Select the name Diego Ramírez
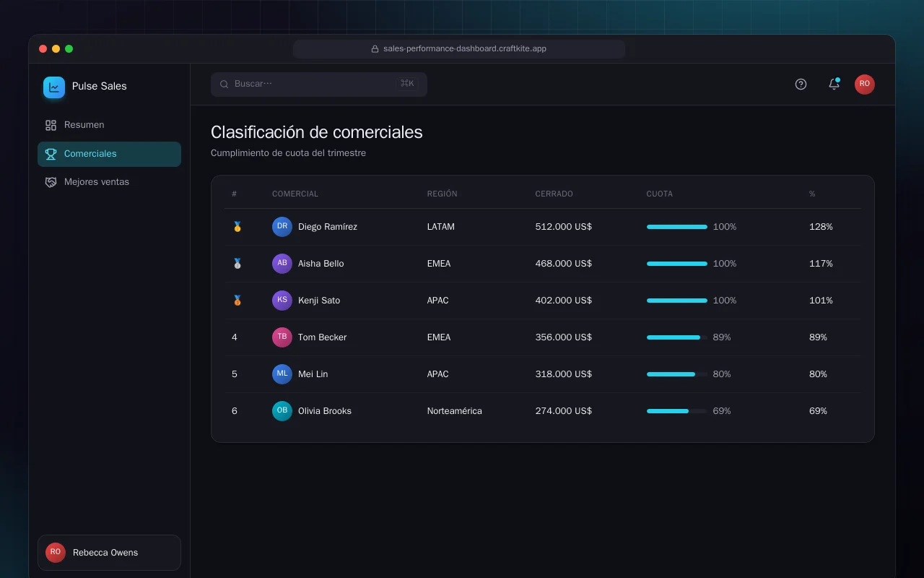Viewport: 924px width, 578px height. point(328,227)
